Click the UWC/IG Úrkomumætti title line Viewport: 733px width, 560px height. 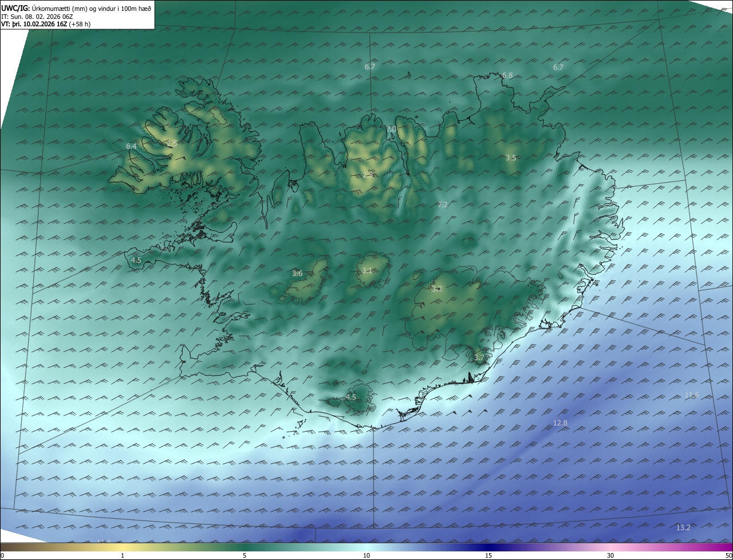77,9
